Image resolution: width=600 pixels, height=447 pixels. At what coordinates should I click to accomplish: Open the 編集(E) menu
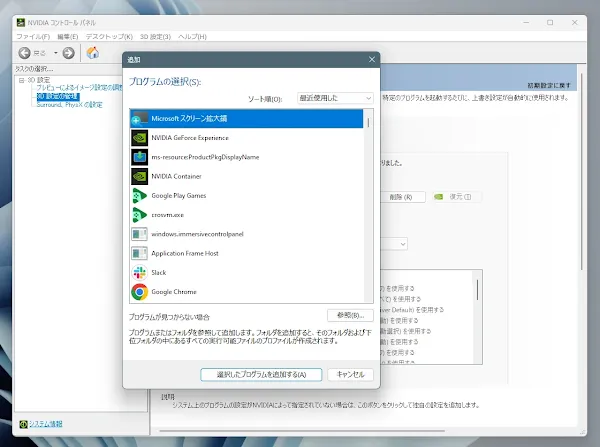(x=67, y=37)
